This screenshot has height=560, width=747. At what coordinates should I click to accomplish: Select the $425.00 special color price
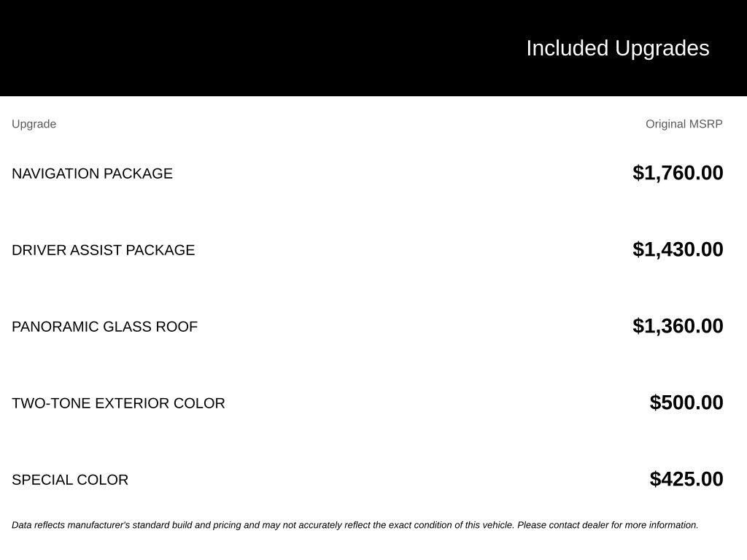point(686,480)
